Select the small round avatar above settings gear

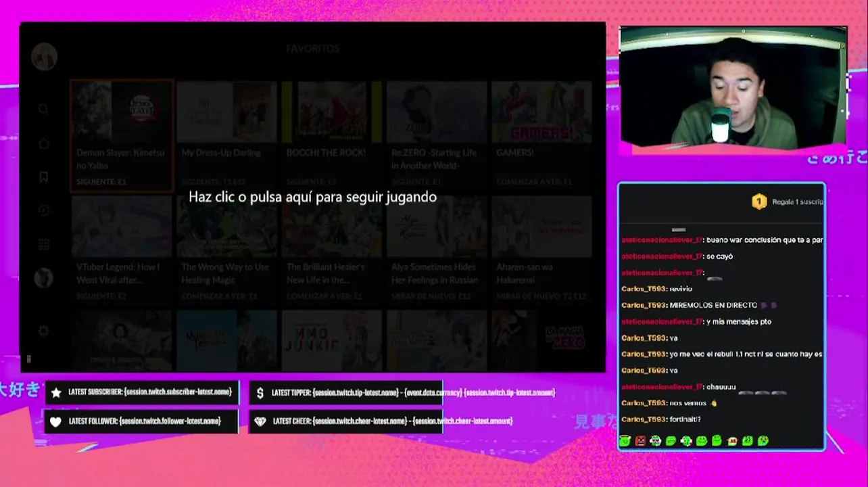coord(43,278)
